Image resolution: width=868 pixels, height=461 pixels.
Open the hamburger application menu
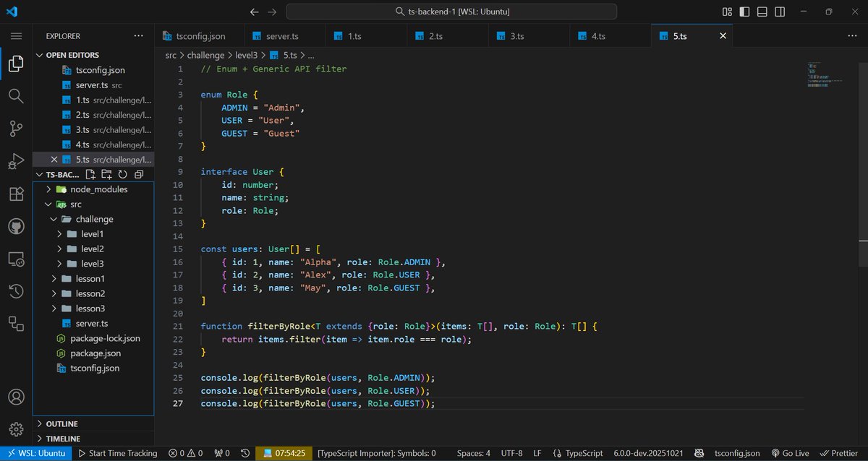pyautogui.click(x=16, y=35)
